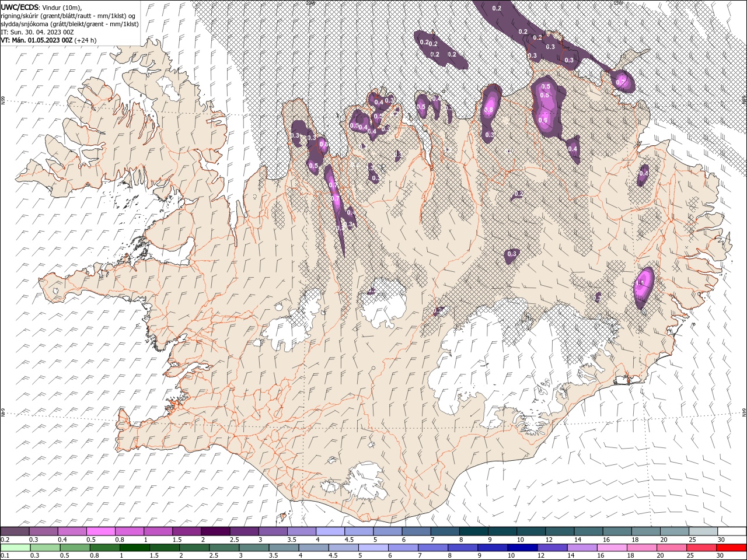Pick the pale pink 16–18 swatch in bottom scale
747x560 pixels.
tap(611, 548)
